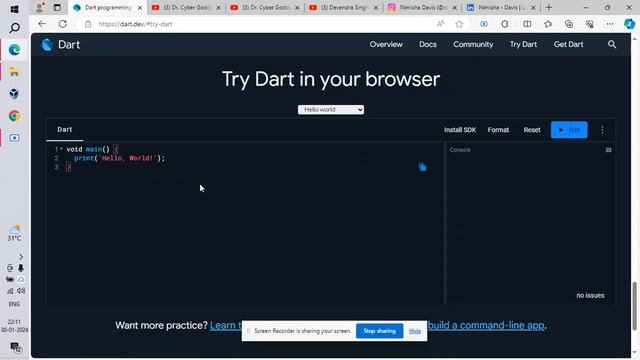
Task: Open the browser extensions puzzle icon
Action: tap(505, 24)
